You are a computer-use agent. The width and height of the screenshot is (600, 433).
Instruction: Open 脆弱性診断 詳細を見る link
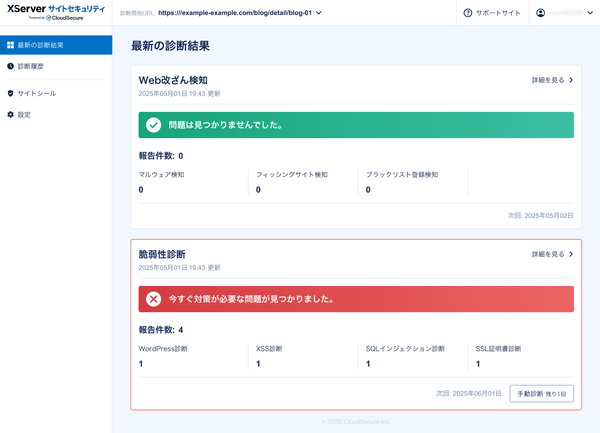tap(553, 254)
